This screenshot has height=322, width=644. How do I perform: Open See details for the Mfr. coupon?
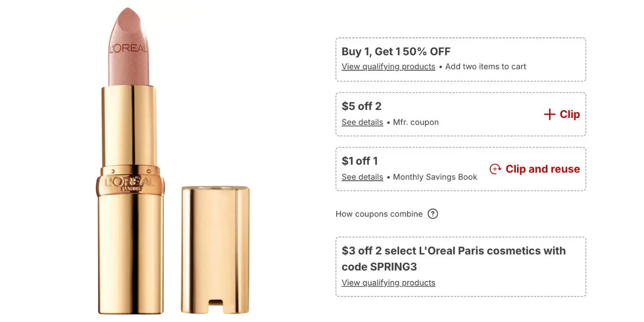[362, 122]
